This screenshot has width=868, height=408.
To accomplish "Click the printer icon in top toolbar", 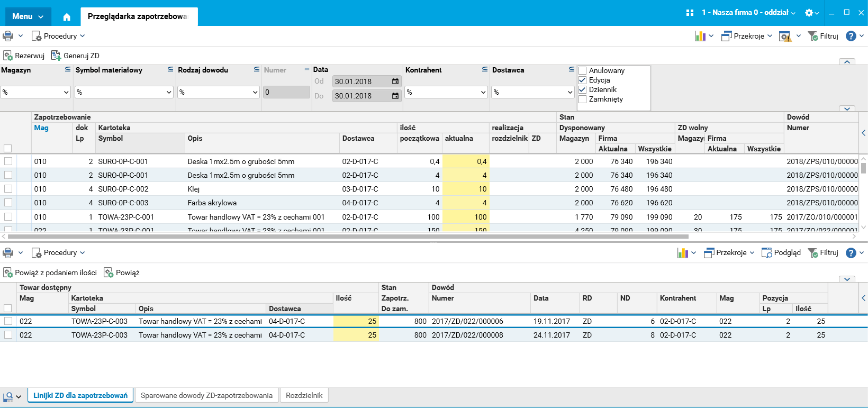I will click(8, 36).
